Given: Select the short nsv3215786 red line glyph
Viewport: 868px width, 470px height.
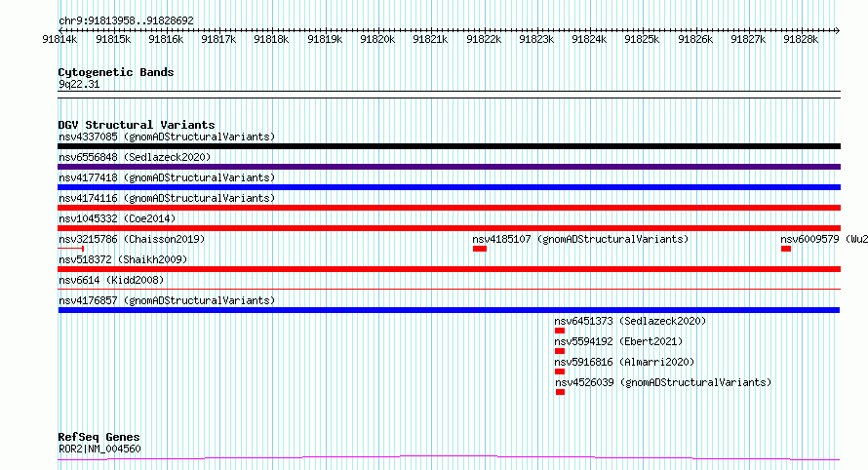Looking at the screenshot, I should tap(71, 249).
